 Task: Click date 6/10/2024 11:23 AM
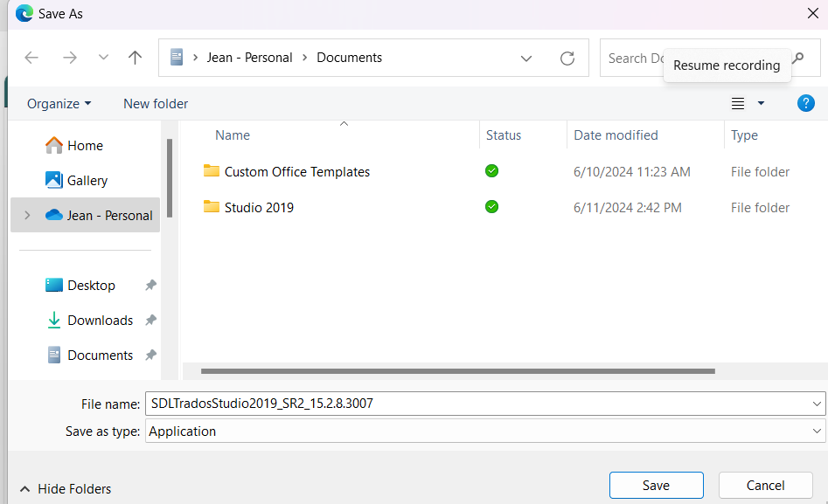(631, 172)
